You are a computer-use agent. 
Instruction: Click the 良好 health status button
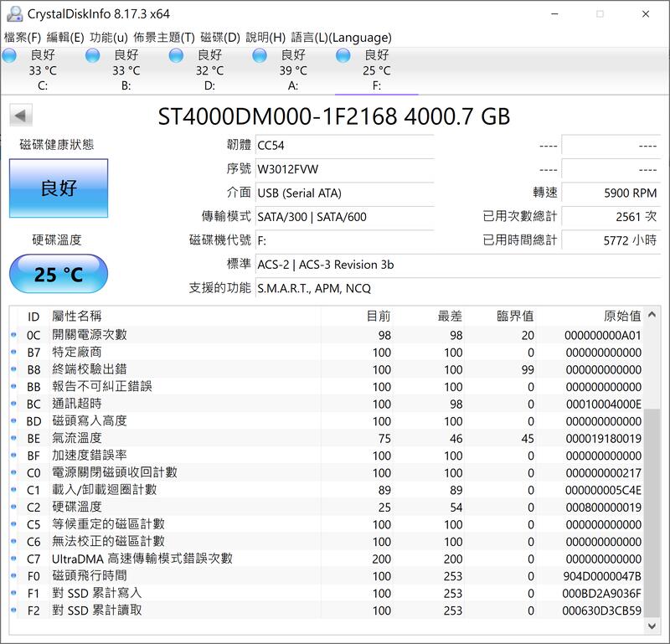point(57,189)
